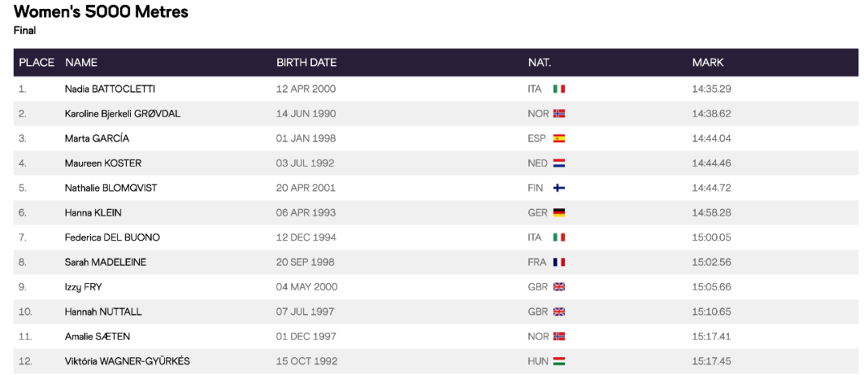
Task: Select athlete Federica DEL BUONO
Action: click(113, 237)
